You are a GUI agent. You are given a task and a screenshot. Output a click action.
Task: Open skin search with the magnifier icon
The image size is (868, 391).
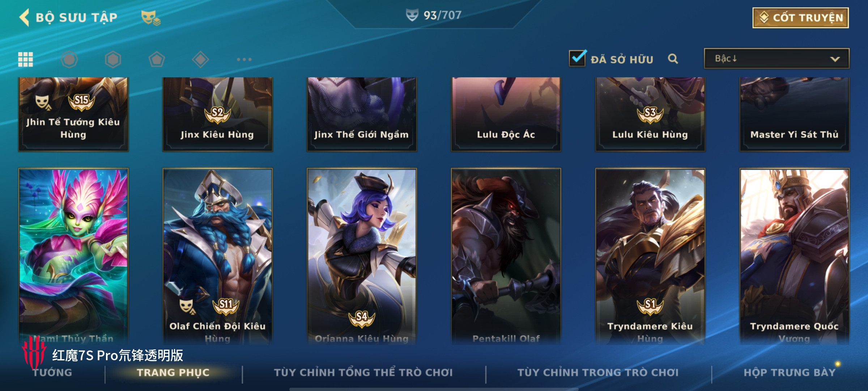click(673, 59)
